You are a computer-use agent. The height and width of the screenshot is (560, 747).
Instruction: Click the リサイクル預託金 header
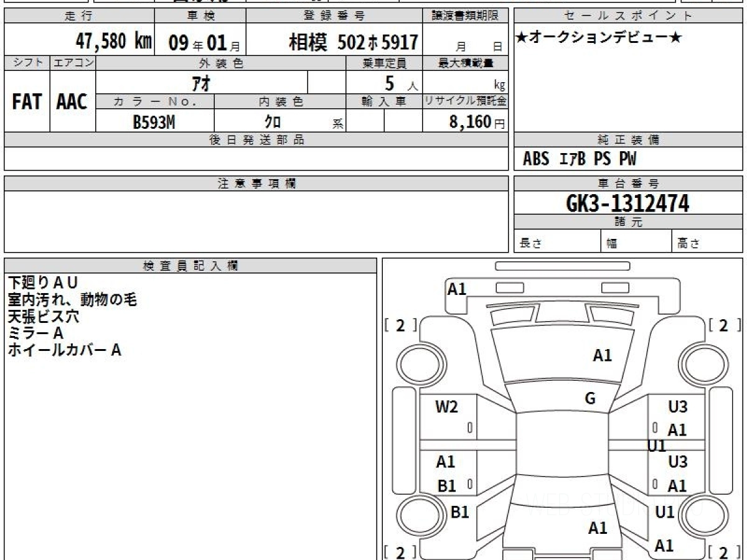click(465, 102)
